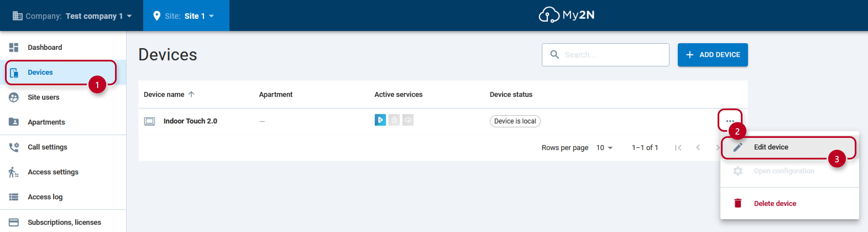868x232 pixels.
Task: Click the ADD DEVICE button
Action: 712,55
